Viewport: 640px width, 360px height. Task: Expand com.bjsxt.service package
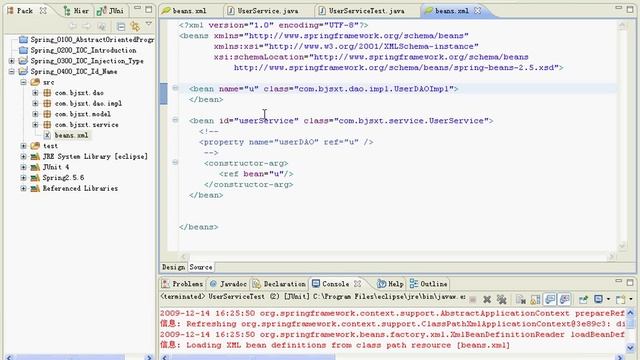tap(35, 124)
